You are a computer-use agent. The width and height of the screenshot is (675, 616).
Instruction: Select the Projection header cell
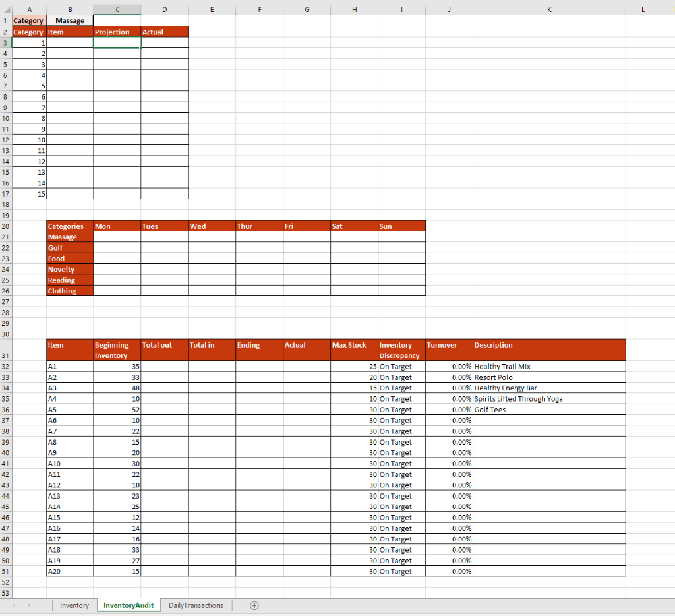[117, 31]
